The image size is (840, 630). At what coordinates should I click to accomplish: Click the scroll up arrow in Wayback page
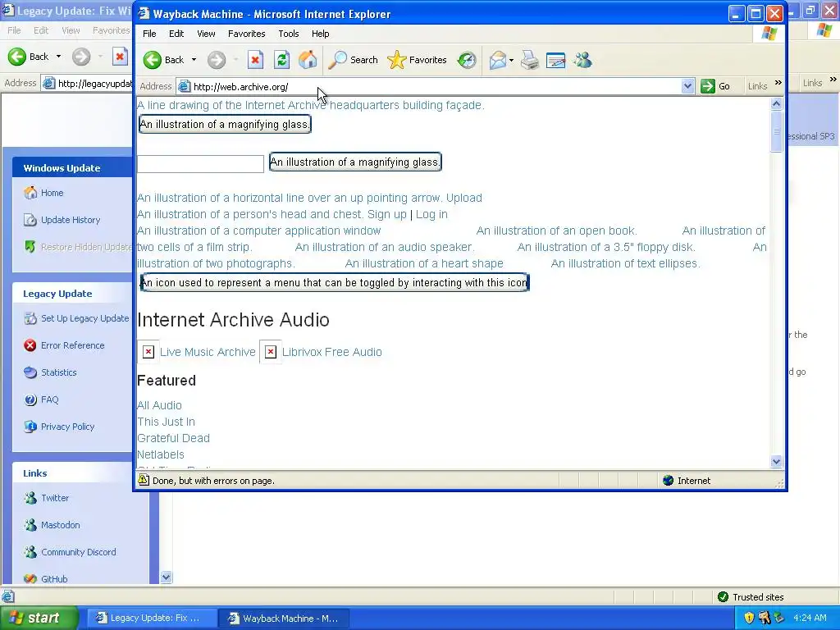tap(776, 104)
